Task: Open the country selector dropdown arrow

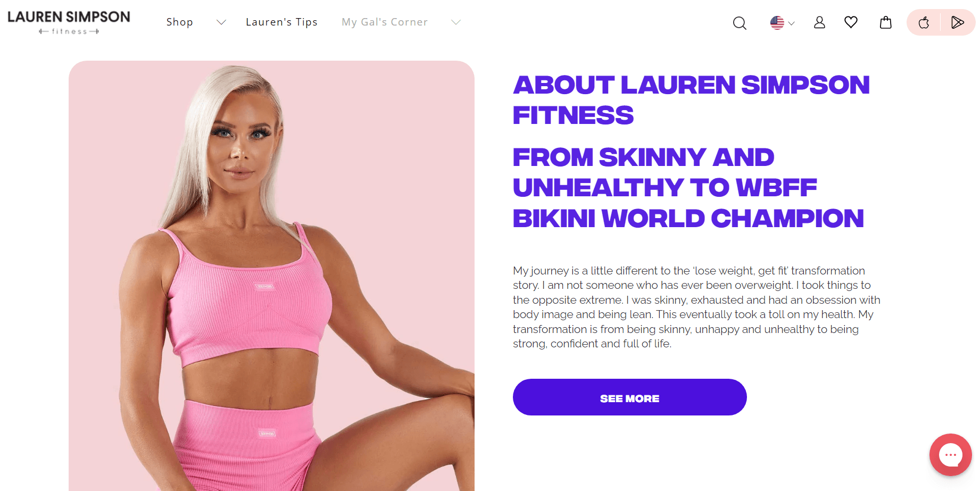Action: pyautogui.click(x=791, y=23)
